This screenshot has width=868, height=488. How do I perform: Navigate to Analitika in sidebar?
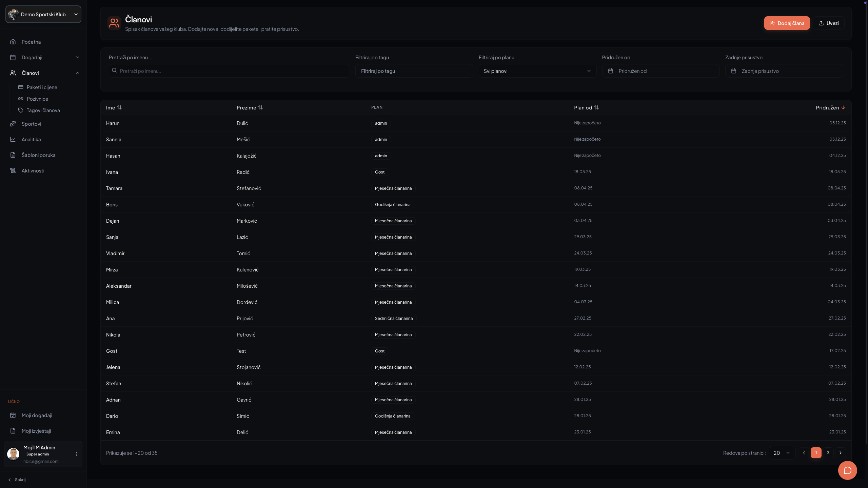tap(31, 139)
